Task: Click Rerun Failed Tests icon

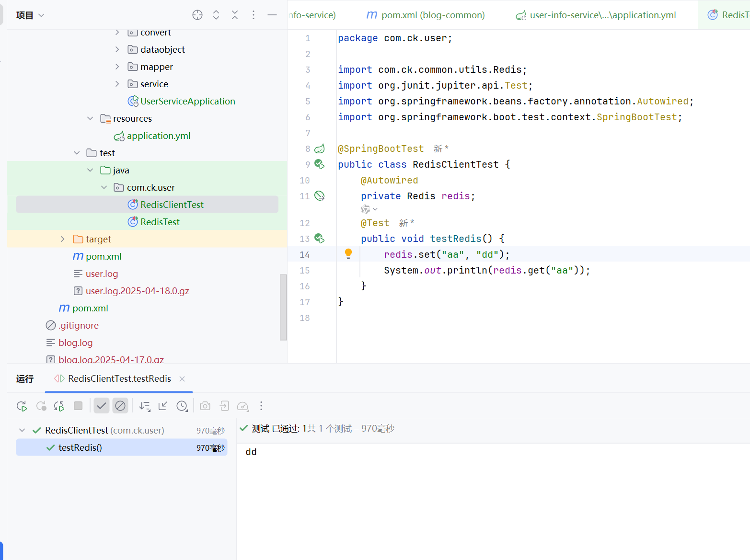Action: coord(41,406)
